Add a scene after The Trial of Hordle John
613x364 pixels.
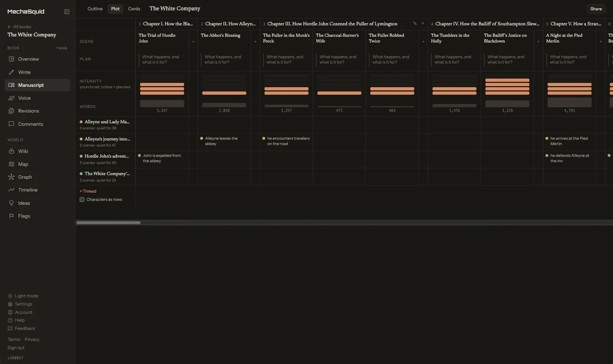pyautogui.click(x=193, y=41)
